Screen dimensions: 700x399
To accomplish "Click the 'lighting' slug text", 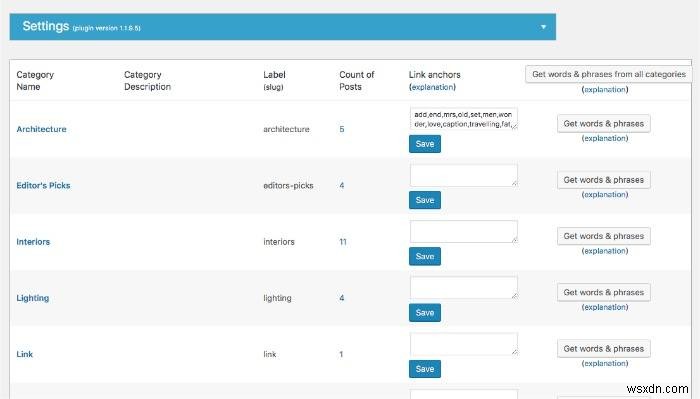I will (x=277, y=298).
